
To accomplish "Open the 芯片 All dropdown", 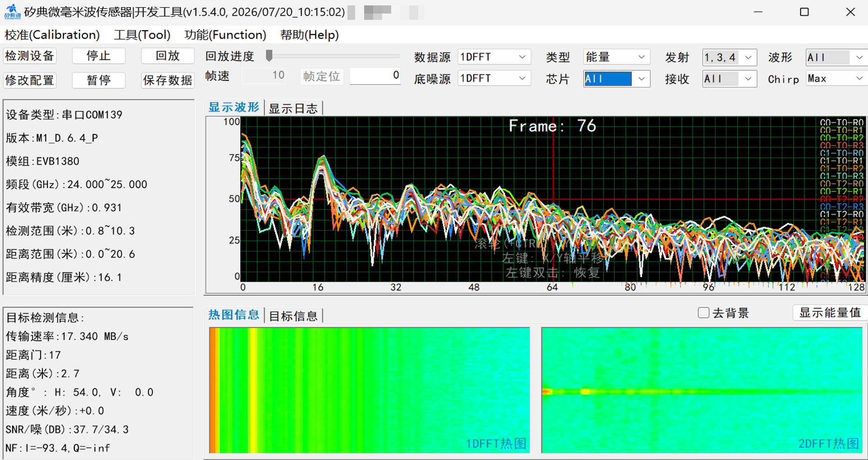I will (616, 79).
